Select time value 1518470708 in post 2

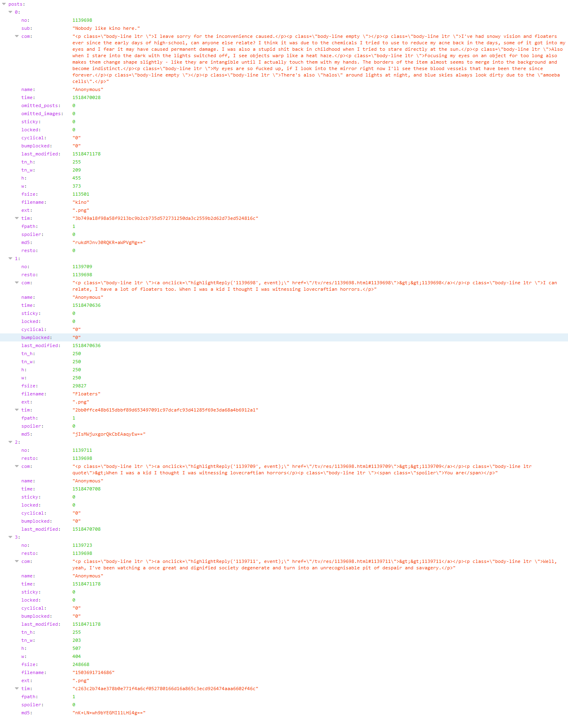point(87,489)
